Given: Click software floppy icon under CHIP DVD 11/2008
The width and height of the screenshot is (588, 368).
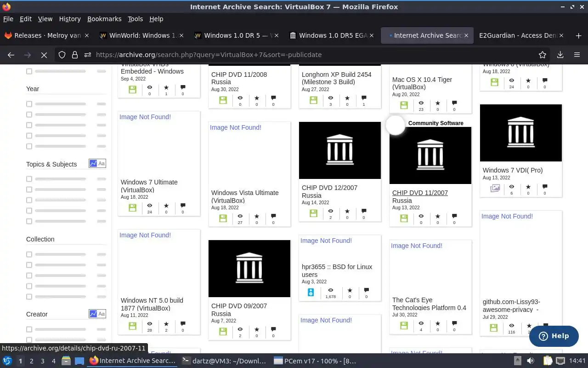Looking at the screenshot, I should coord(223,100).
